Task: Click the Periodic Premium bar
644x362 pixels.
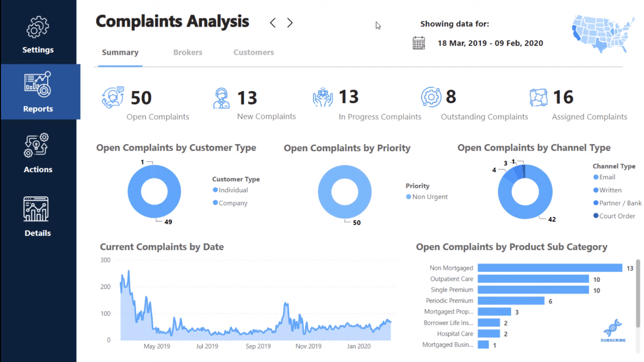Action: pos(511,301)
